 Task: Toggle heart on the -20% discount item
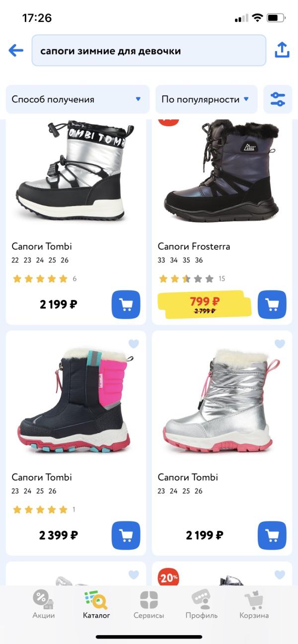click(x=280, y=574)
